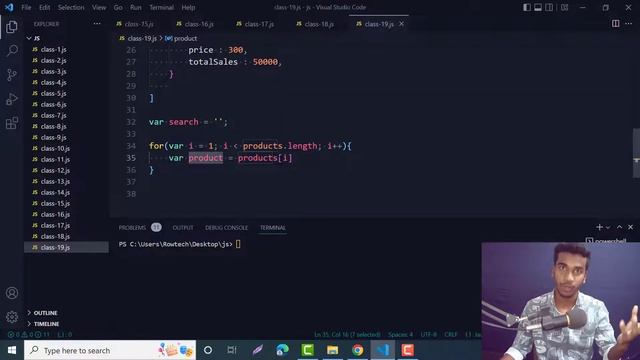
Task: Open the Selection menu
Action: (71, 7)
